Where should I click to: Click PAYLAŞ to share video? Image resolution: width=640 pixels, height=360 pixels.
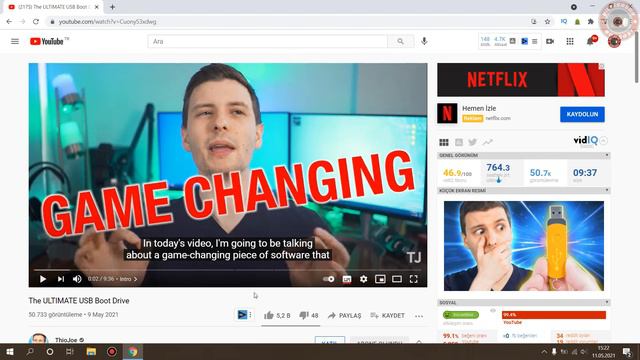pos(344,316)
